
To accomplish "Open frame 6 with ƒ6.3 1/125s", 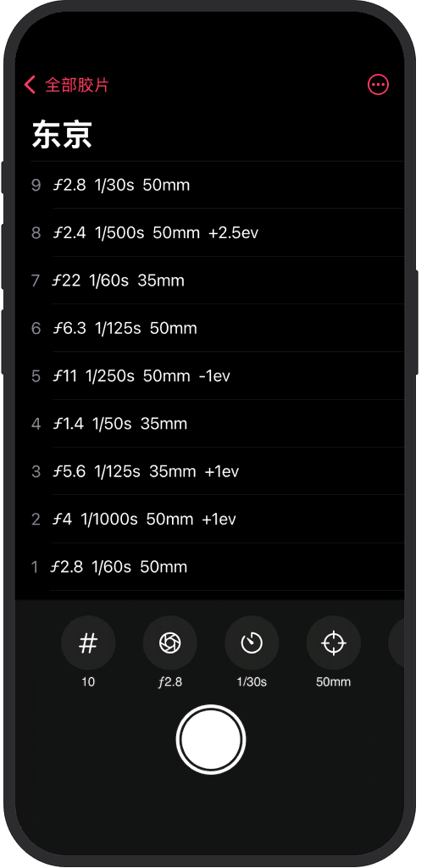I will [x=217, y=328].
